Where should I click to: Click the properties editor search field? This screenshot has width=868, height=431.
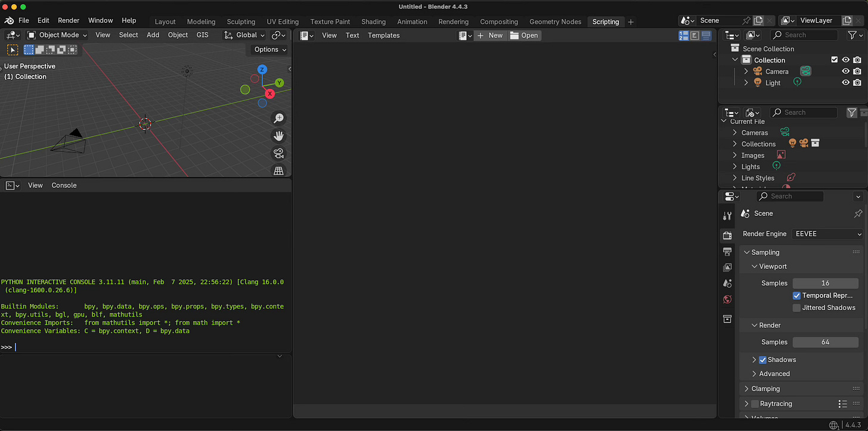(x=790, y=196)
